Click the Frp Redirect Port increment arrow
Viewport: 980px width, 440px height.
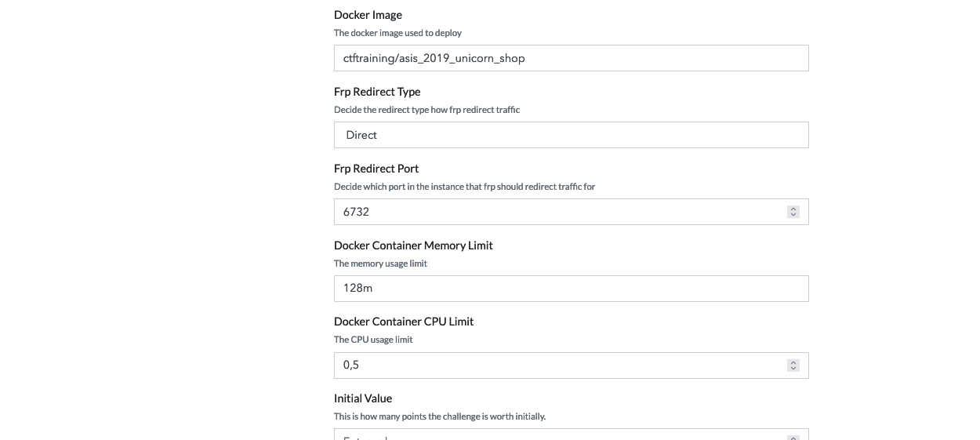pyautogui.click(x=793, y=209)
